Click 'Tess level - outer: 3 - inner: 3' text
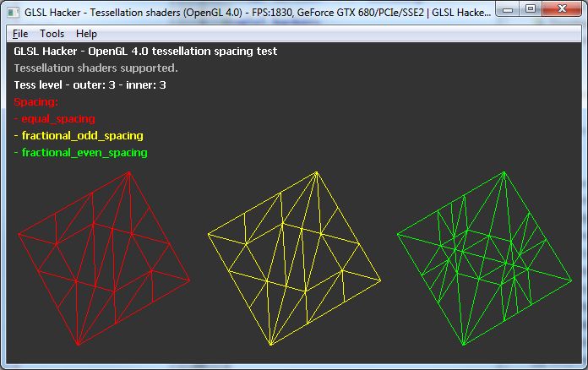The height and width of the screenshot is (370, 588). (x=90, y=85)
